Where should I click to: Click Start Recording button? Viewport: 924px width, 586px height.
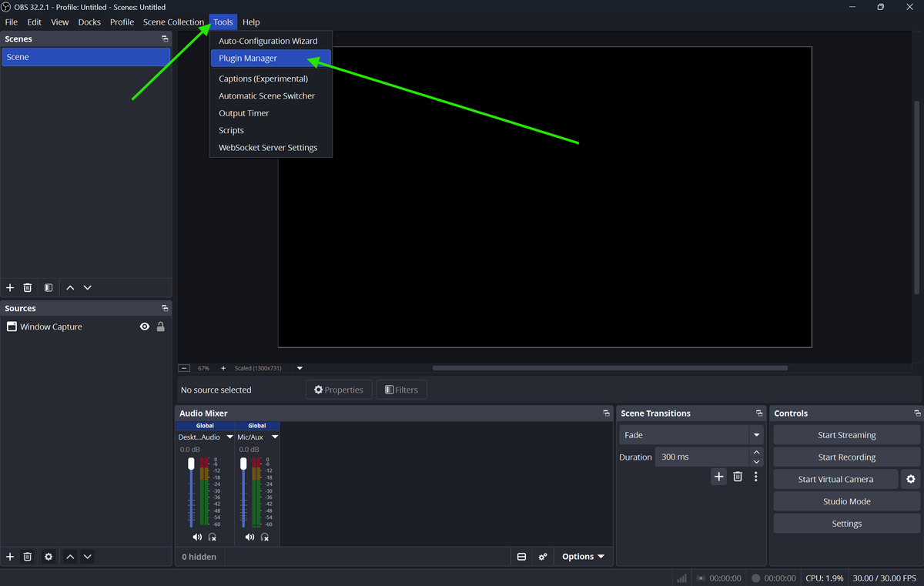(846, 457)
